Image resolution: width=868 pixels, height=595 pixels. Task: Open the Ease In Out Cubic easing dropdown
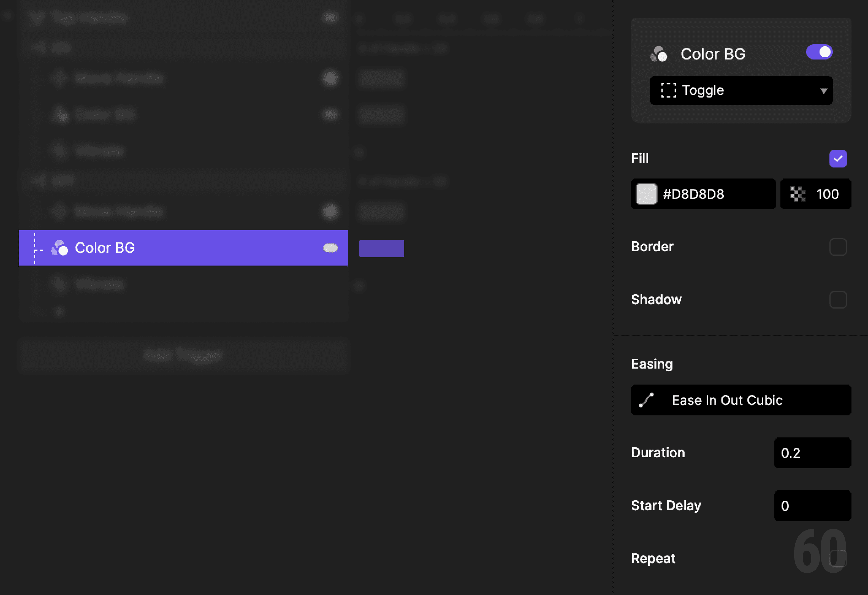(741, 400)
